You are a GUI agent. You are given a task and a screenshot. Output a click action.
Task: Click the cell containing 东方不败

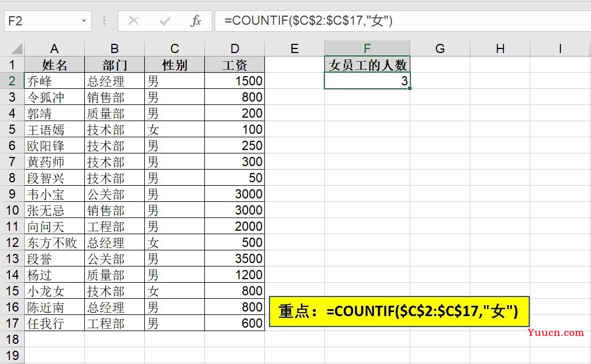pyautogui.click(x=54, y=243)
